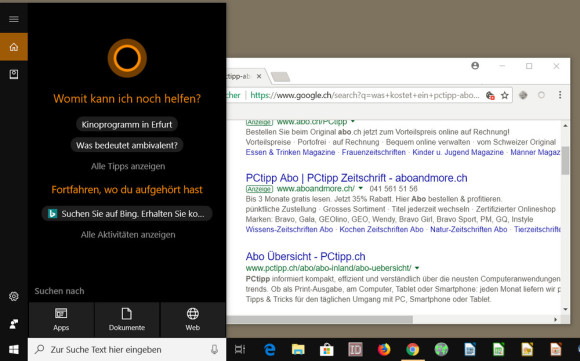
Task: Open Chrome three-dot menu
Action: pyautogui.click(x=560, y=95)
